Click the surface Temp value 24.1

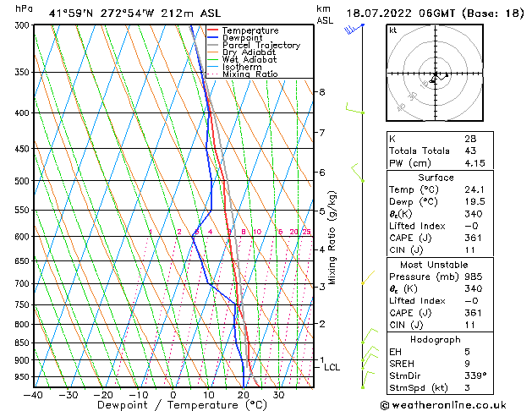[x=474, y=189]
